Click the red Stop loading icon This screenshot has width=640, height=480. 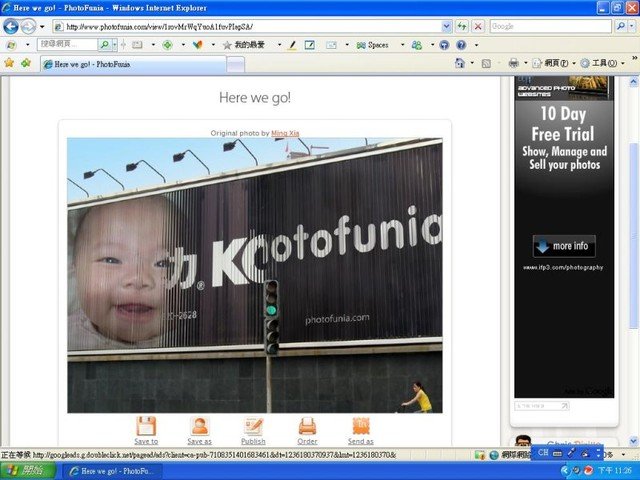(478, 27)
